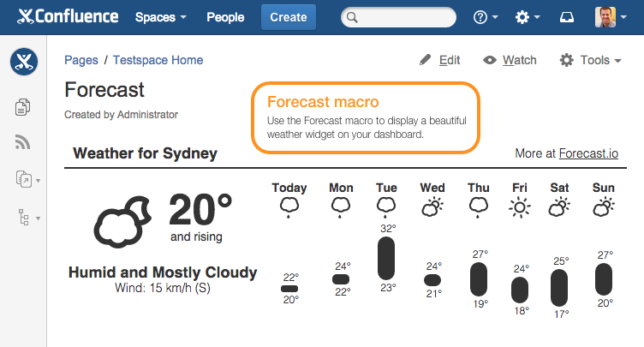Click the Confluence logo

point(69,17)
